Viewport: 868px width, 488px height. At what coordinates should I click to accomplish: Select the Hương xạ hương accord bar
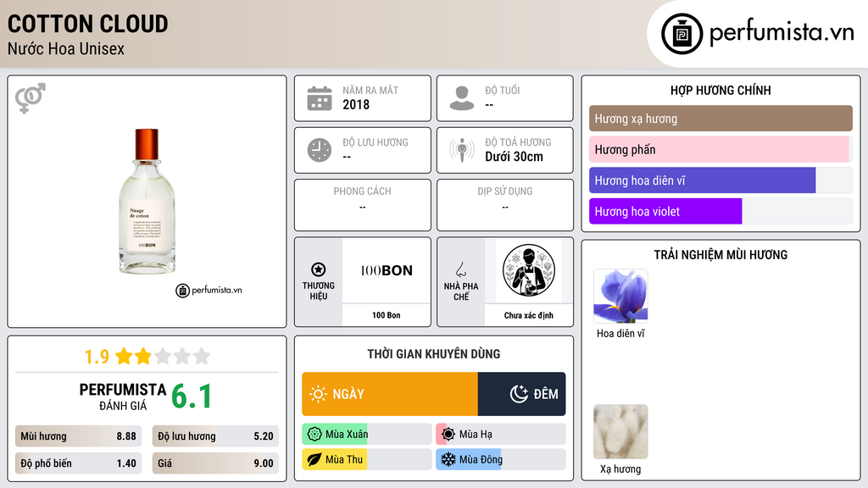coord(721,119)
